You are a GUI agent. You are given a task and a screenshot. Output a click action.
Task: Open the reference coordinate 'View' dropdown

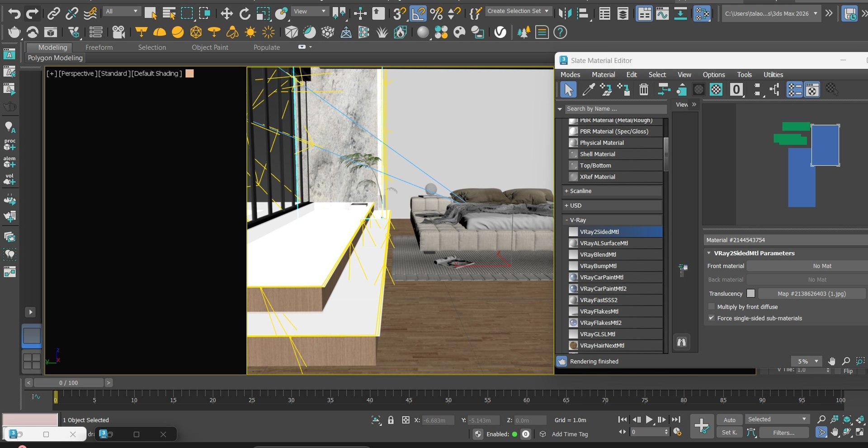[x=310, y=11]
